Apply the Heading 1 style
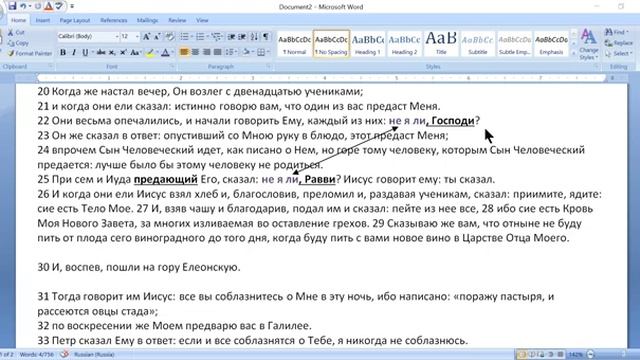The image size is (640, 360). [368, 44]
